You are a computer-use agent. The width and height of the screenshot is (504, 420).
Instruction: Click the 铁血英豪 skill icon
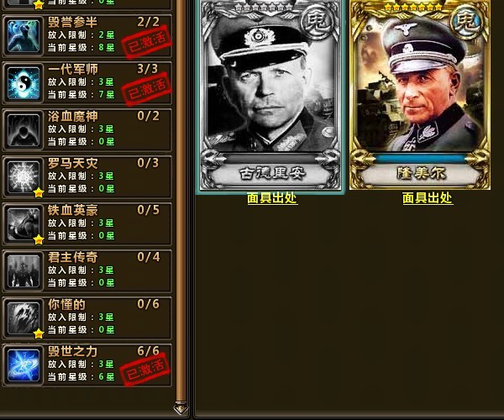pos(24,224)
